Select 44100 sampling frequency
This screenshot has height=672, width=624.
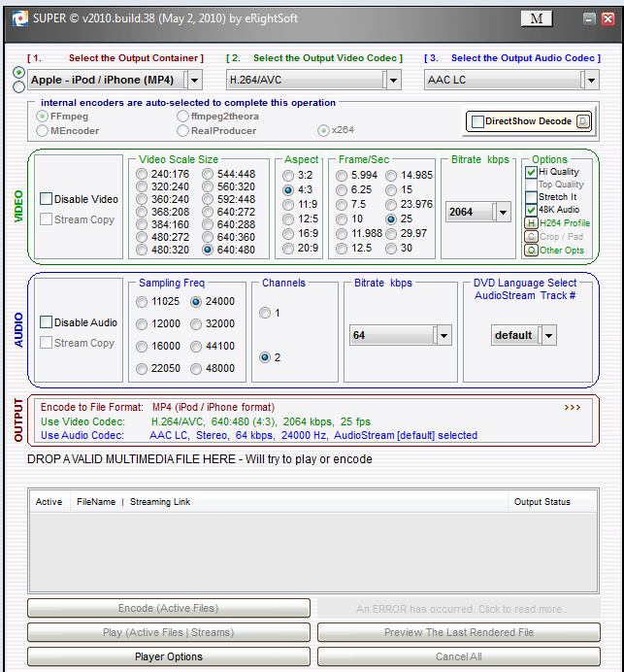point(196,347)
